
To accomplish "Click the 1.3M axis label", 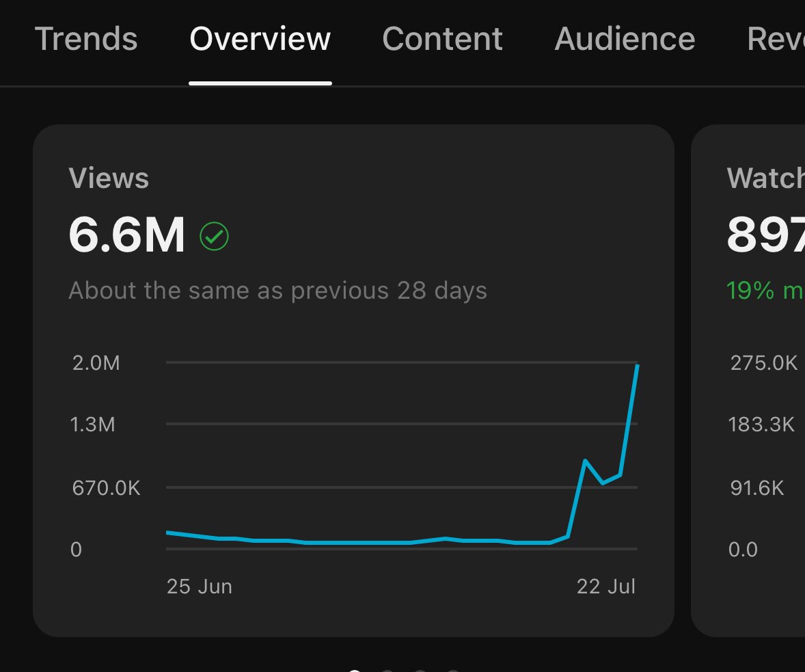I will tap(92, 425).
